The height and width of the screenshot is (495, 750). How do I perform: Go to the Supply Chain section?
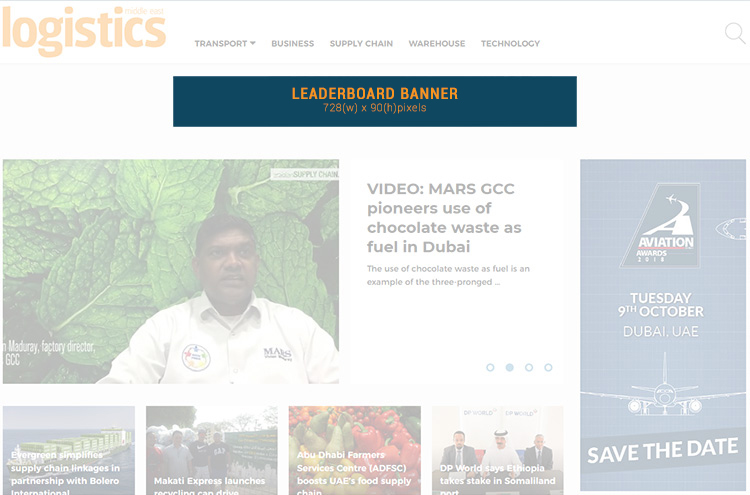361,44
